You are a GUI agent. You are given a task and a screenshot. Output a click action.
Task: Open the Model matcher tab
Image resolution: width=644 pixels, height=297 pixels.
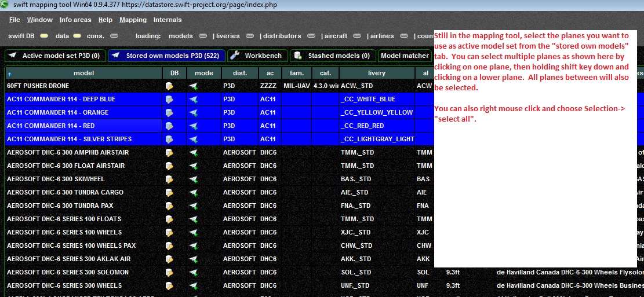pos(405,56)
